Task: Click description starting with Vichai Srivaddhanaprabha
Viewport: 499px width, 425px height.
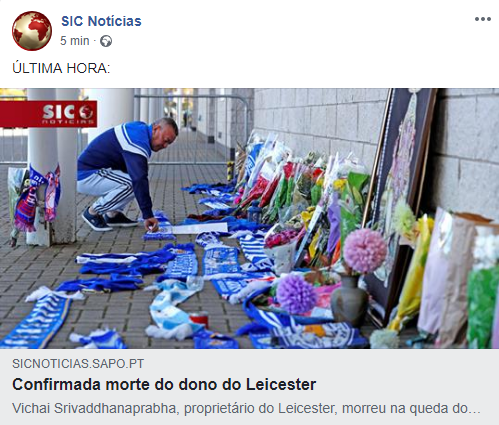Action: tap(246, 408)
